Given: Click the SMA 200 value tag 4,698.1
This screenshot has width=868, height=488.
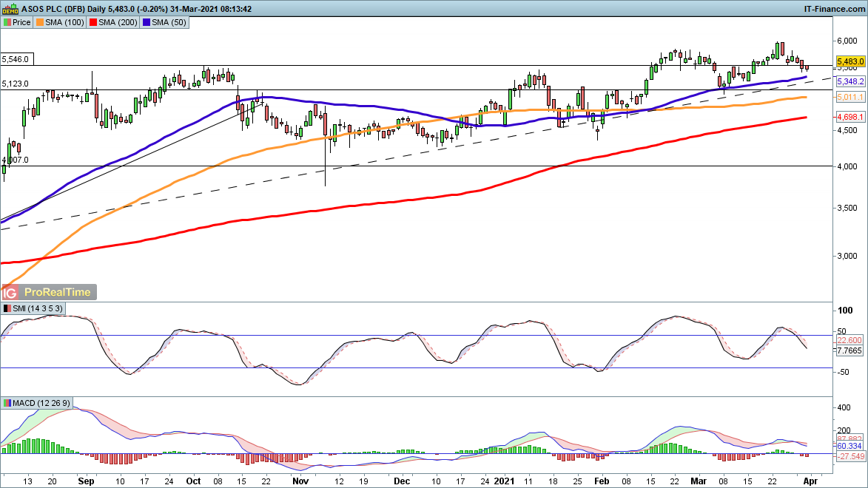Looking at the screenshot, I should [x=850, y=117].
